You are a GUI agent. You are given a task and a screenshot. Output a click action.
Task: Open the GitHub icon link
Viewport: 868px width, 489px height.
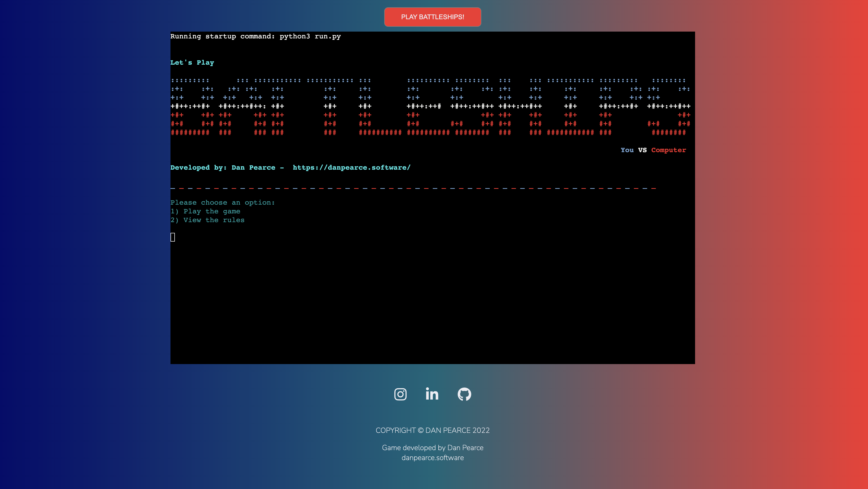pos(464,394)
